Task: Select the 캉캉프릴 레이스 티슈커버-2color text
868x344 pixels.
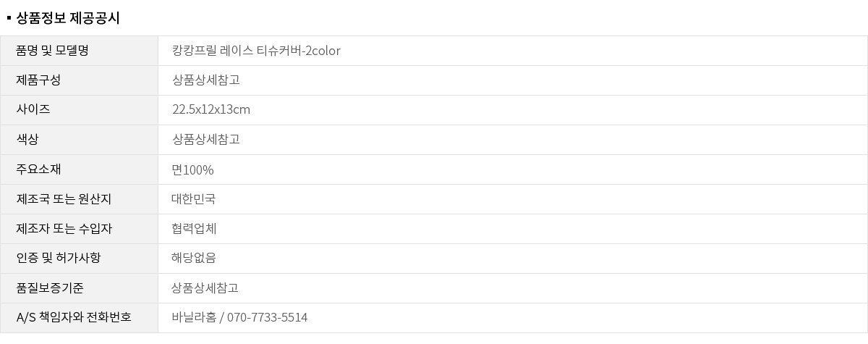Action: tap(256, 51)
